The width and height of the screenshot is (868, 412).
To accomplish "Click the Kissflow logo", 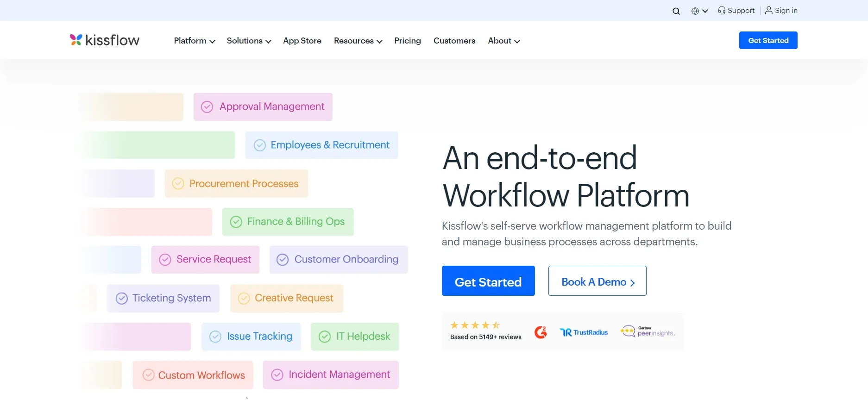I will [x=105, y=40].
